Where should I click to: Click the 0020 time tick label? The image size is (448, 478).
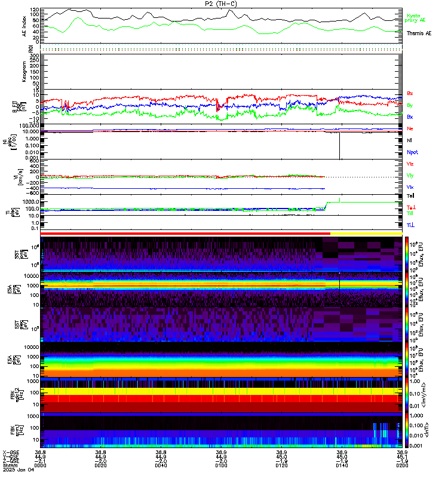(100, 465)
